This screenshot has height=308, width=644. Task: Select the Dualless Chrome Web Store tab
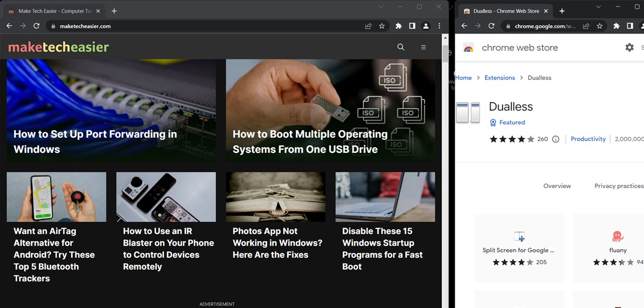coord(505,11)
